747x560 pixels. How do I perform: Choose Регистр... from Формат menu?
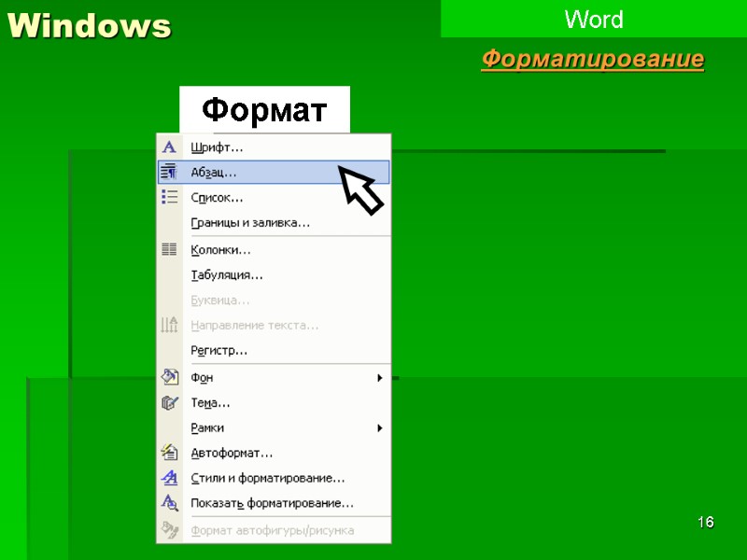(x=274, y=351)
